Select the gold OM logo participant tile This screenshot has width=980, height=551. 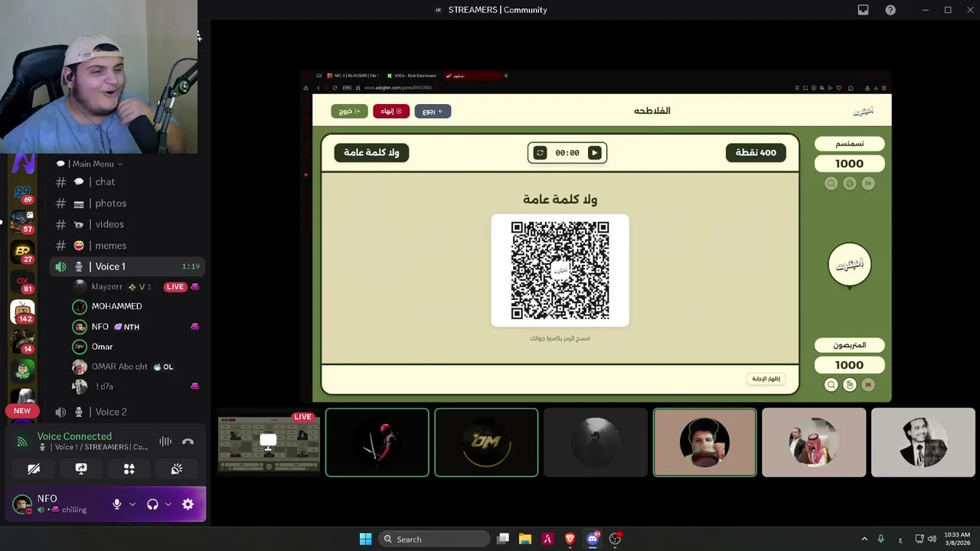point(486,442)
